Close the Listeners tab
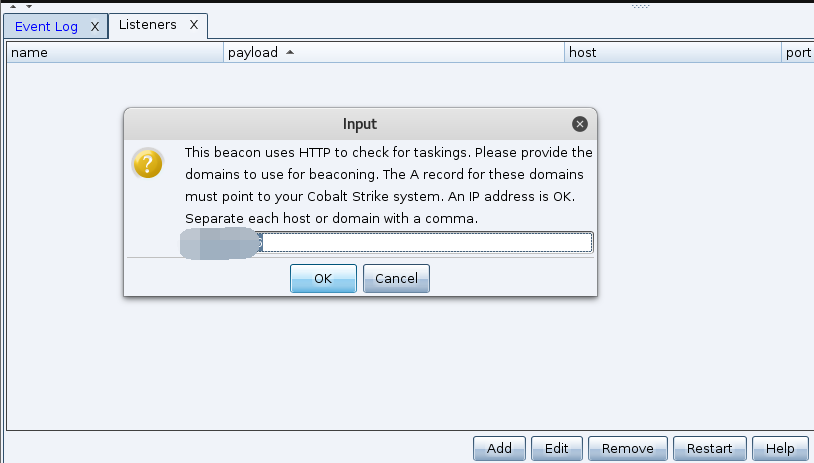This screenshot has width=814, height=463. (x=194, y=25)
